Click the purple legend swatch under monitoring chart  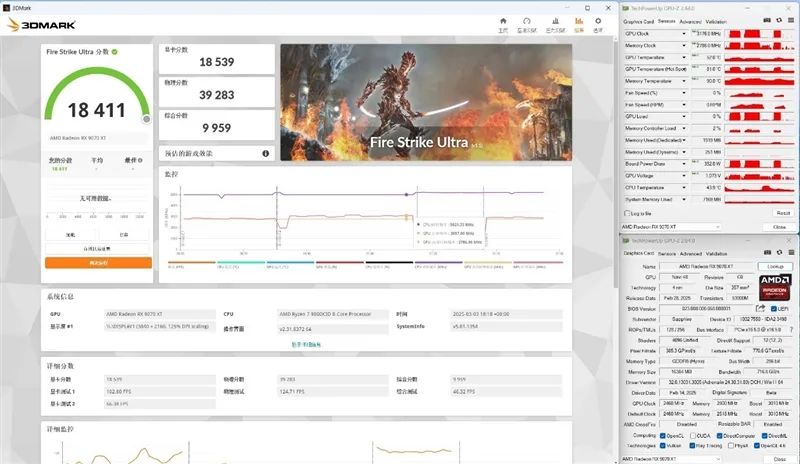438,262
